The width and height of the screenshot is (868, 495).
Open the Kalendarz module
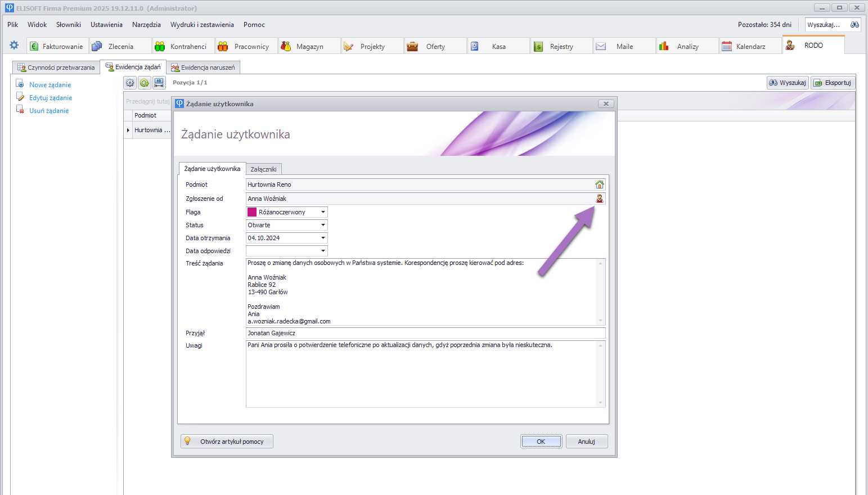pyautogui.click(x=750, y=47)
